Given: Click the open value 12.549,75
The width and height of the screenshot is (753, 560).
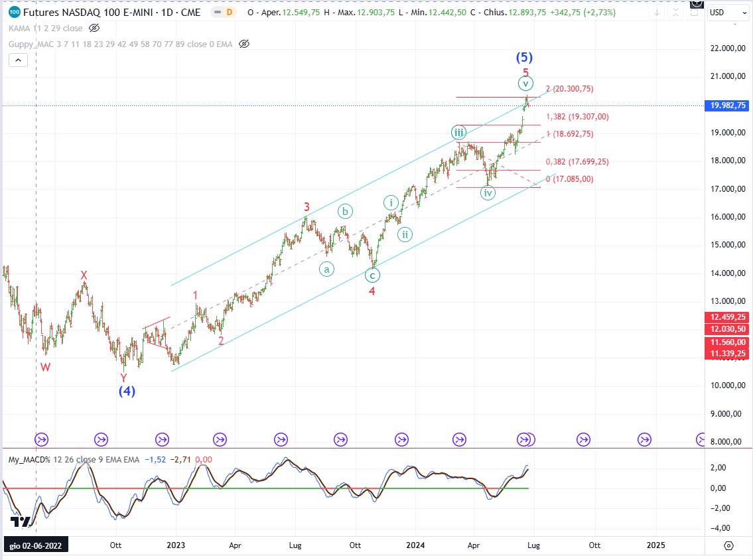Looking at the screenshot, I should click(x=301, y=13).
